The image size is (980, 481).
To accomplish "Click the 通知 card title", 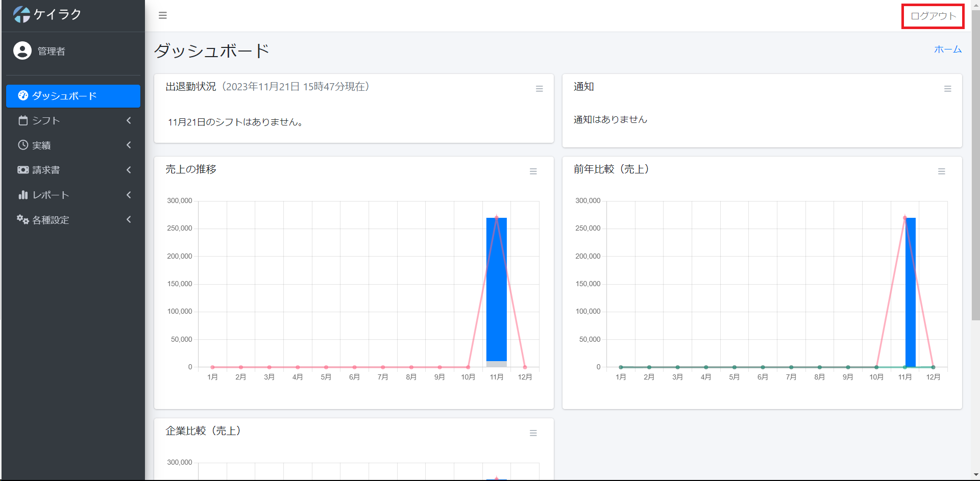I will (x=584, y=87).
